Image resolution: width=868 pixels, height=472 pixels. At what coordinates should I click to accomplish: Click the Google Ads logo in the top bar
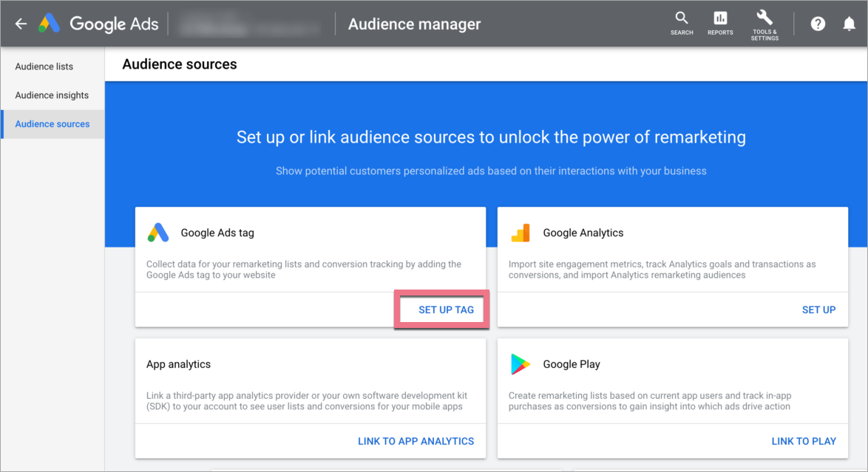coord(50,24)
